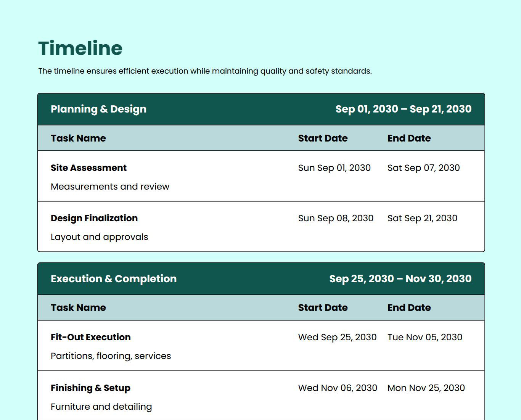This screenshot has height=420, width=521.
Task: Click the Fit-Out Execution task name
Action: pyautogui.click(x=90, y=337)
